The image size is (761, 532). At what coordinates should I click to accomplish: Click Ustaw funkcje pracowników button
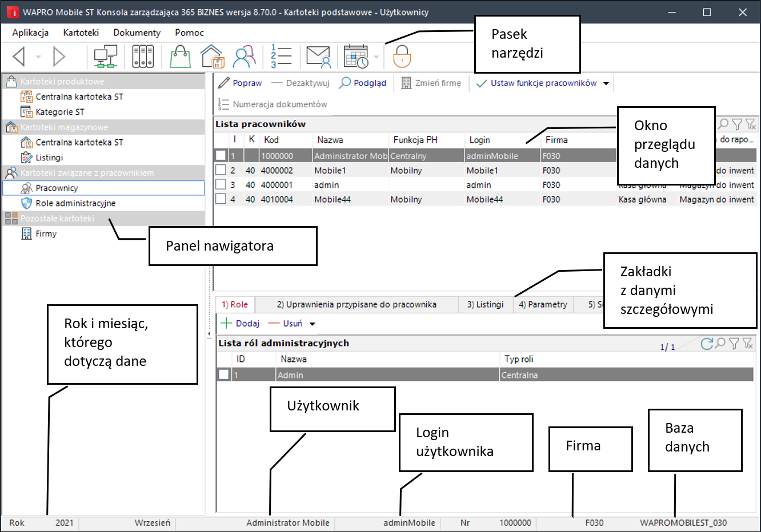pos(536,83)
